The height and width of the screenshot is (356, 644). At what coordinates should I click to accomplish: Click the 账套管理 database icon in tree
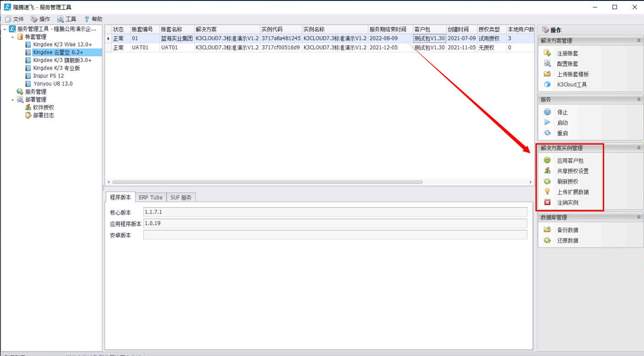coord(20,37)
